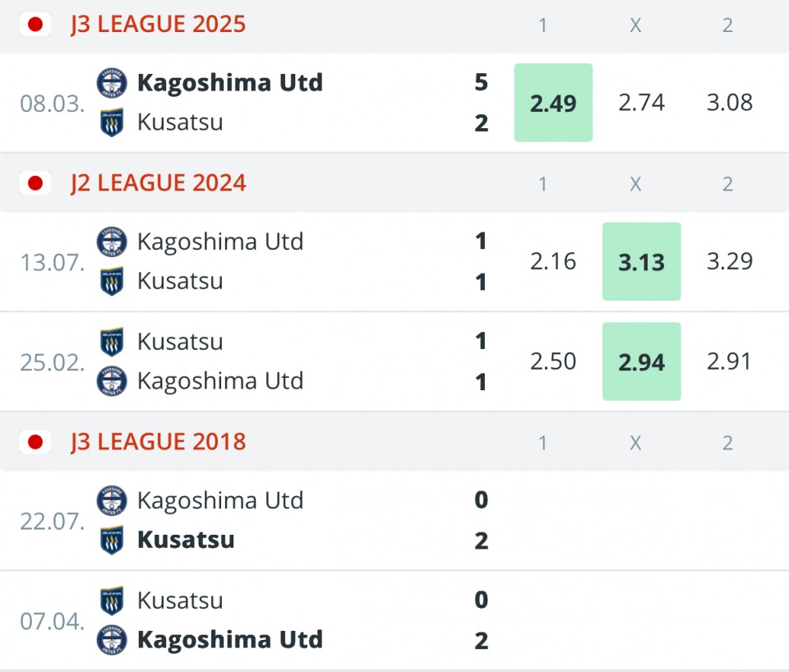Click Kusatsu crest in 08.03. match
789x672 pixels.
point(112,122)
